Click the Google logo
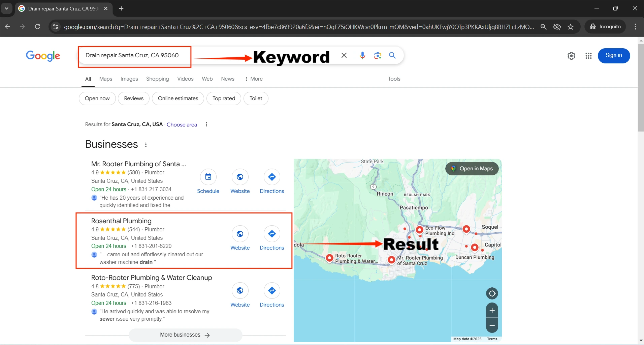Viewport: 644px width, 345px height. pyautogui.click(x=43, y=56)
